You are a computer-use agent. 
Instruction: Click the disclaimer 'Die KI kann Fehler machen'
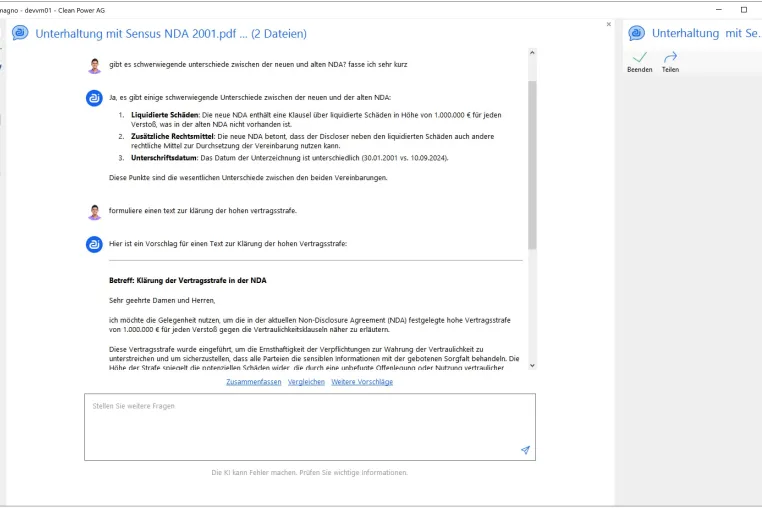pos(310,473)
